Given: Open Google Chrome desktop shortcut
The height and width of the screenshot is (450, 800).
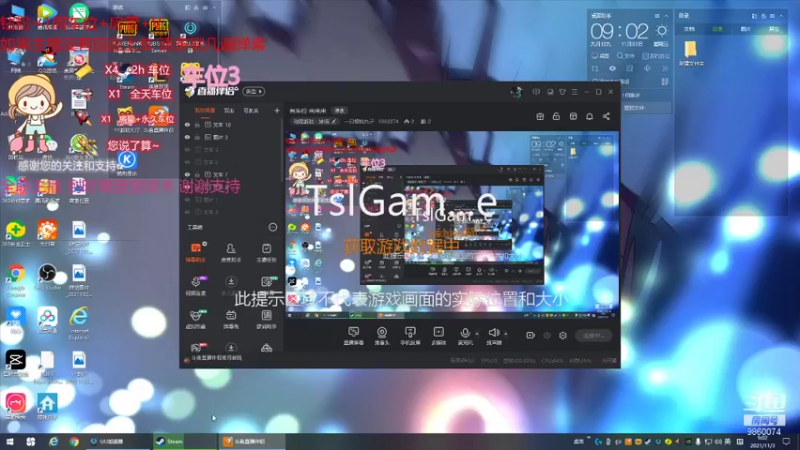Looking at the screenshot, I should pyautogui.click(x=16, y=280).
